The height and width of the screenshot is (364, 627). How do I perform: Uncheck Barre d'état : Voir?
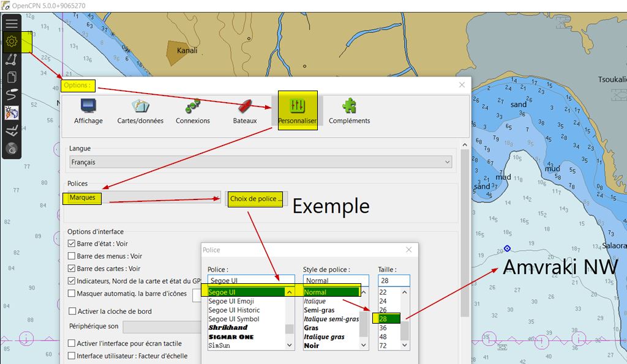click(x=72, y=243)
